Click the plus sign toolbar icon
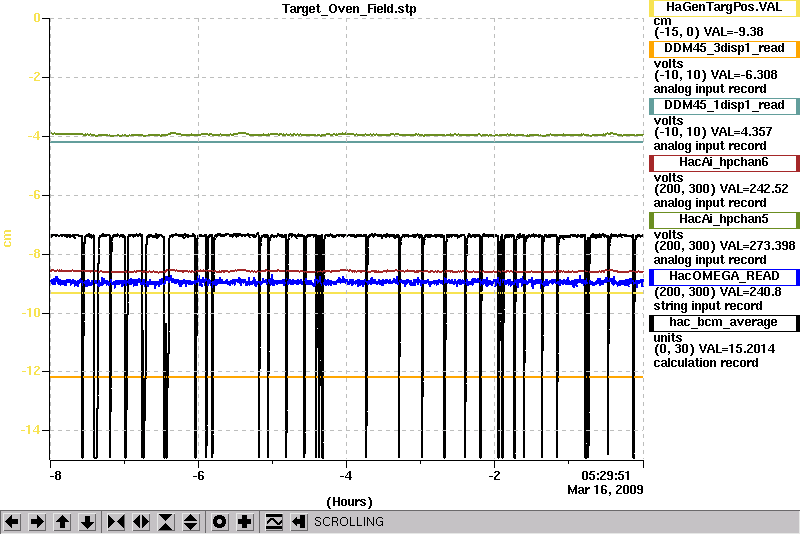800x534 pixels. [245, 522]
